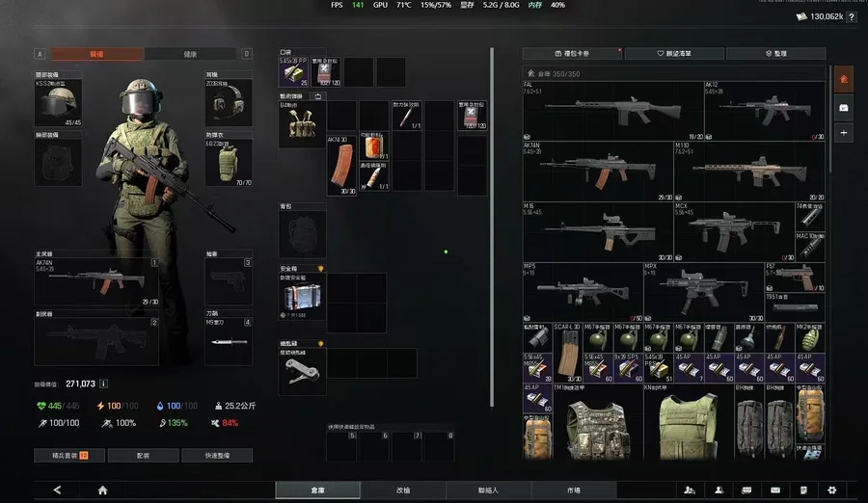Open the friends group icon in bottom bar
The image size is (868, 503).
pos(690,490)
